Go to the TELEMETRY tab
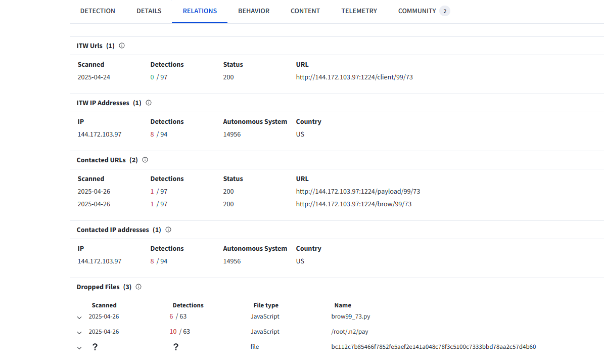This screenshot has width=604, height=364. [359, 11]
